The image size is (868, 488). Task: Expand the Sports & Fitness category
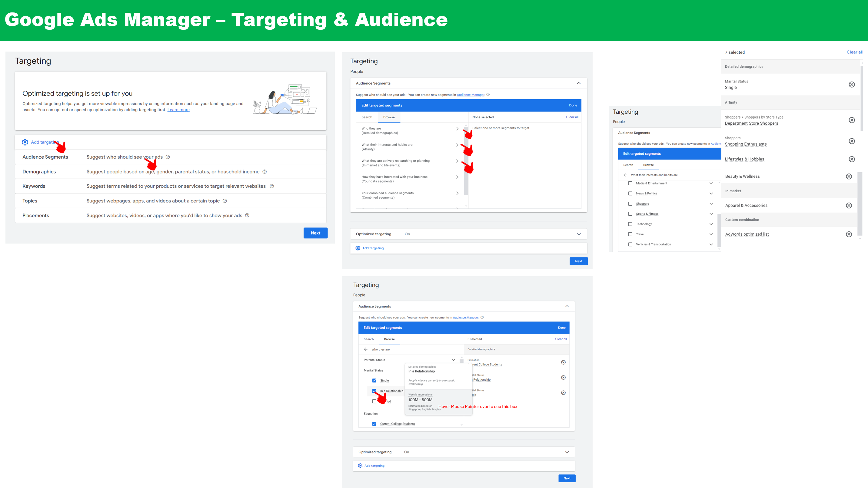711,214
